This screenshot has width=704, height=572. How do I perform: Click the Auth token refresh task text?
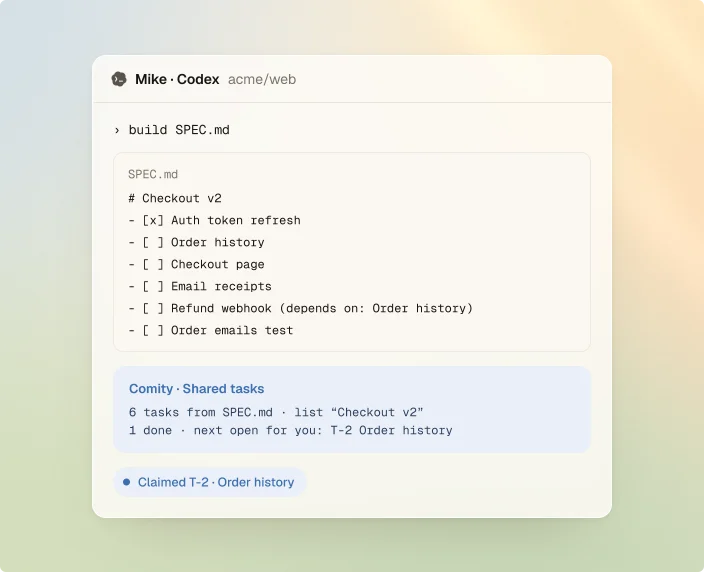coord(236,220)
